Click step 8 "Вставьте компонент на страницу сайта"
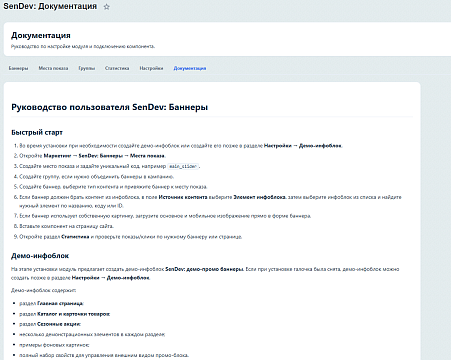The width and height of the screenshot is (451, 360). tap(67, 226)
